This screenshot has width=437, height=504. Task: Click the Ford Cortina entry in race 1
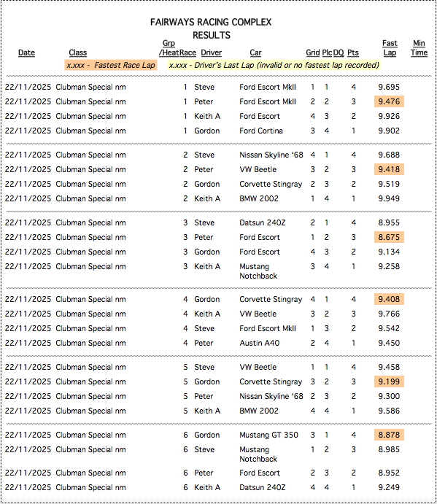point(261,131)
